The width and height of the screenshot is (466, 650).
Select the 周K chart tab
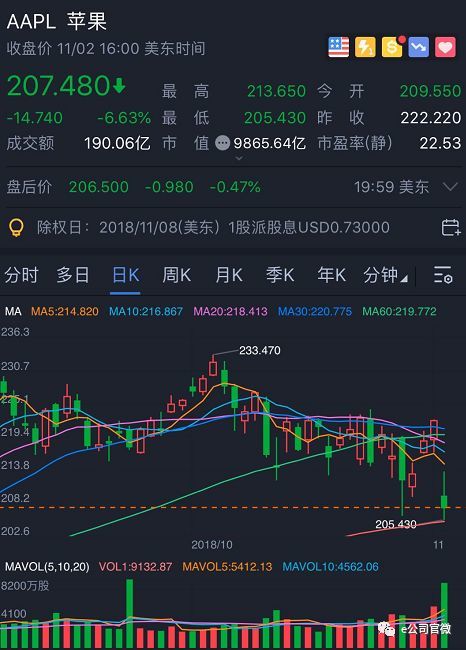(177, 275)
